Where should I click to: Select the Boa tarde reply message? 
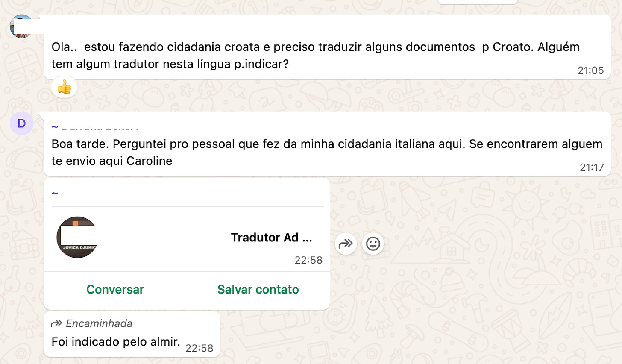pyautogui.click(x=327, y=144)
